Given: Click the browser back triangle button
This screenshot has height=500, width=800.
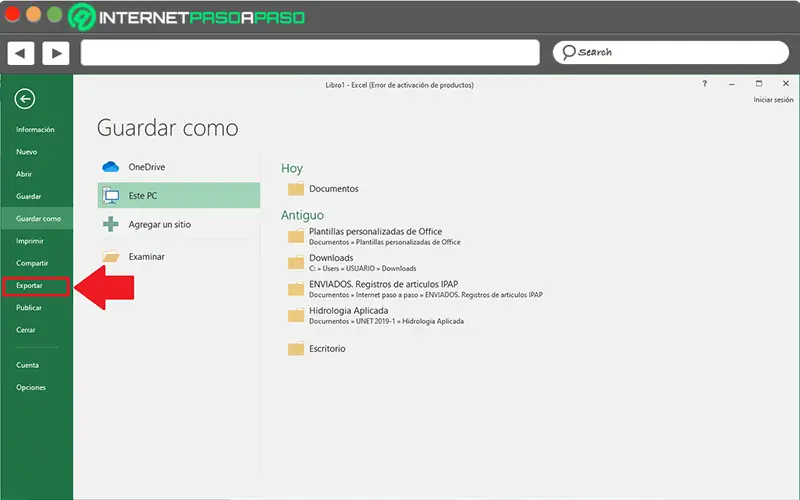Looking at the screenshot, I should (x=20, y=53).
